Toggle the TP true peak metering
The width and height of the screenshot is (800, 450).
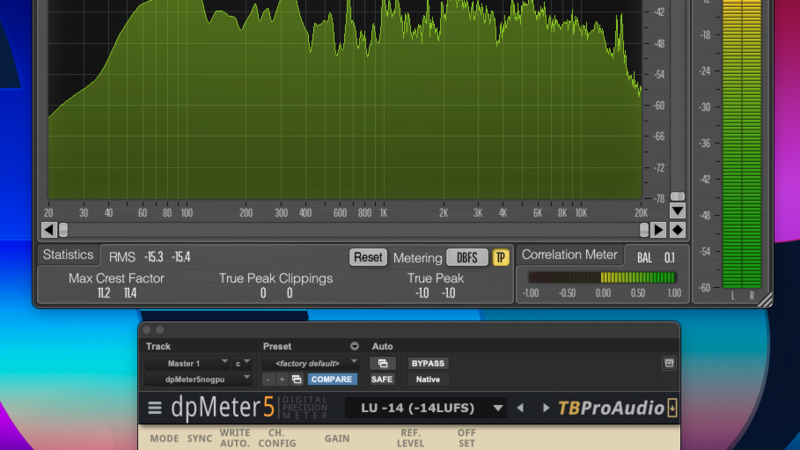500,257
